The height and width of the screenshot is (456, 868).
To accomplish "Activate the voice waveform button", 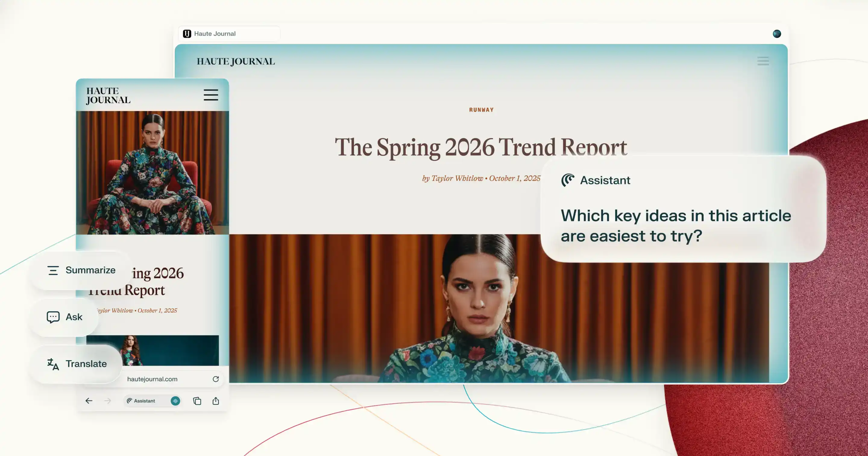I will tap(175, 401).
